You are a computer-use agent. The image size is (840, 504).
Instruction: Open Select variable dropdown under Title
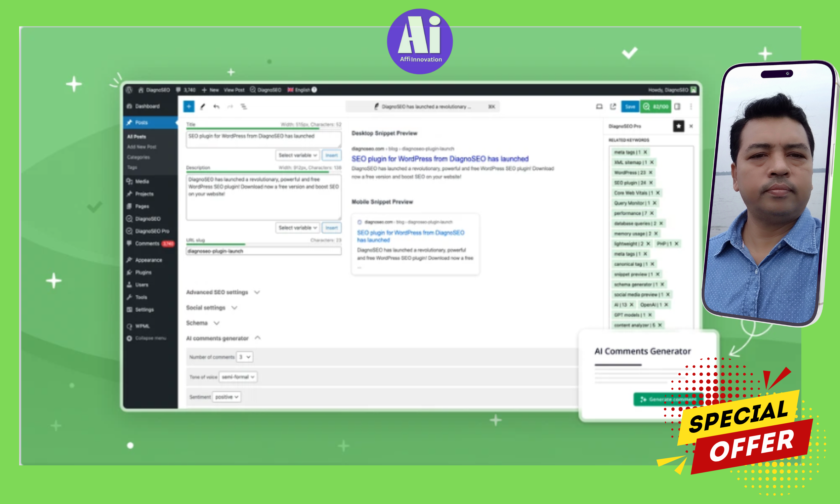297,155
